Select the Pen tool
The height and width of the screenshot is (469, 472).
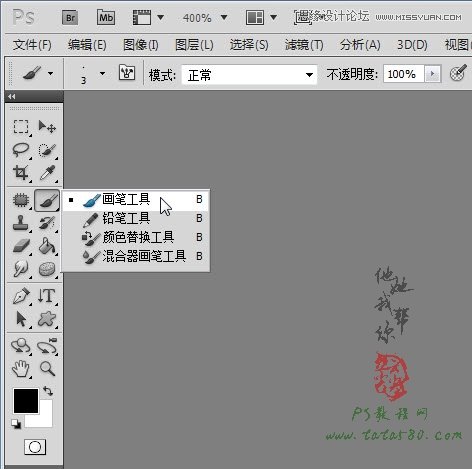coord(21,296)
